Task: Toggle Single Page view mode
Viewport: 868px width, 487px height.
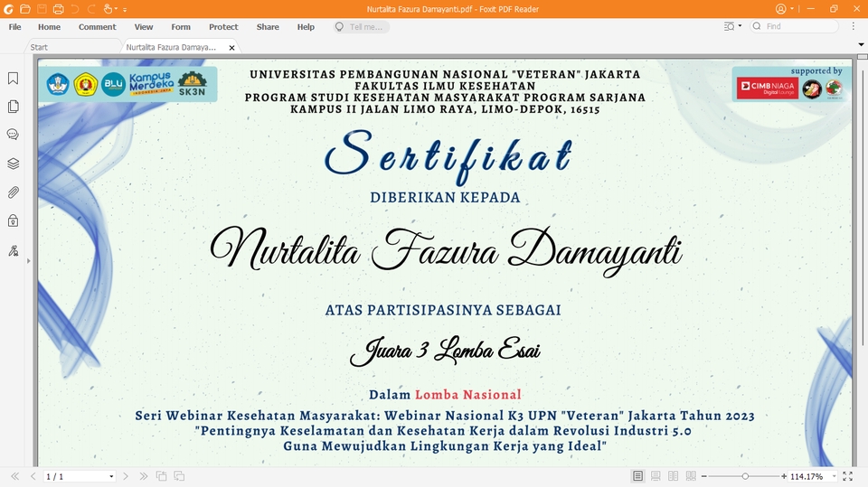Action: pos(637,476)
